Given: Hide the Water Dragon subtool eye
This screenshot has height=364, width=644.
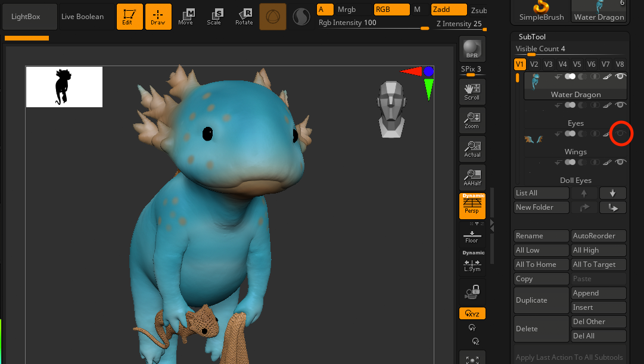Looking at the screenshot, I should click(x=621, y=76).
